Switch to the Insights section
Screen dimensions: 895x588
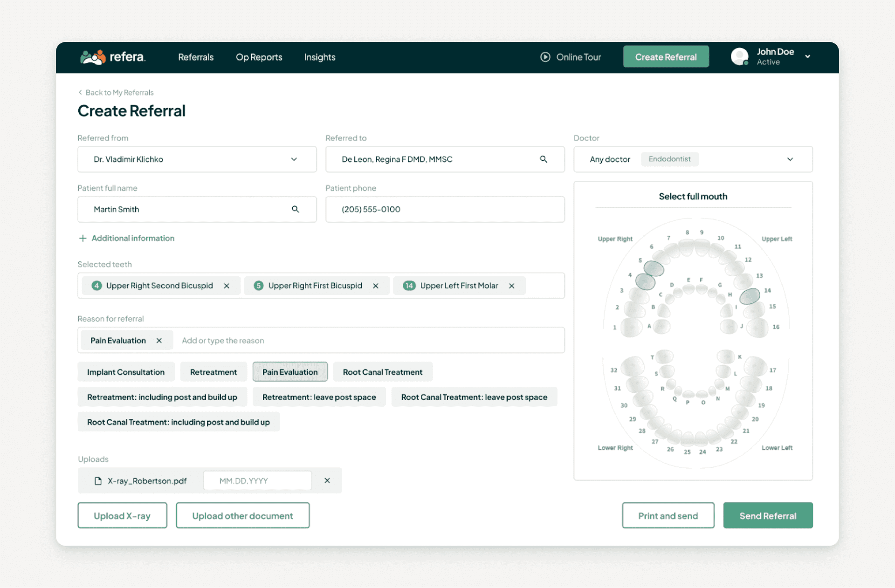coord(320,57)
